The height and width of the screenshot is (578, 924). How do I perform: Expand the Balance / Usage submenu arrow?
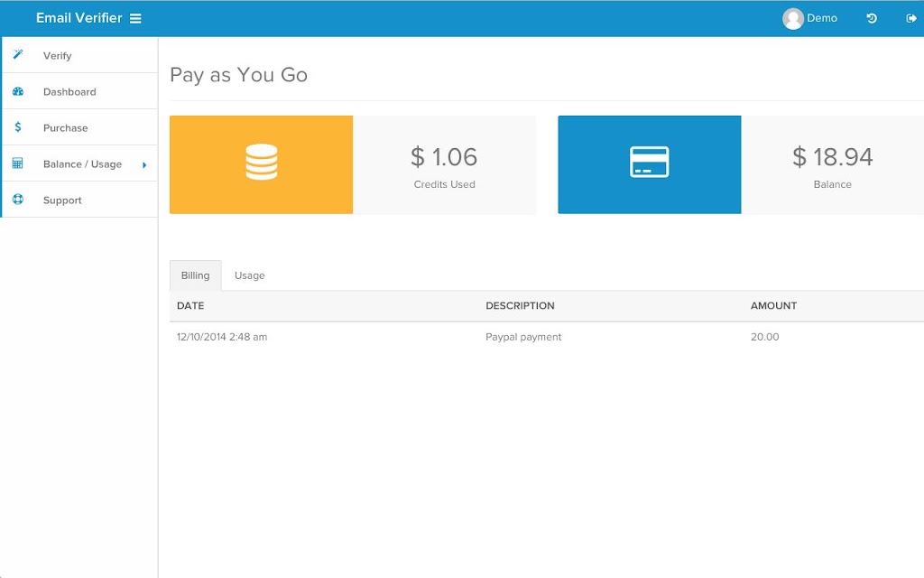[x=144, y=165]
